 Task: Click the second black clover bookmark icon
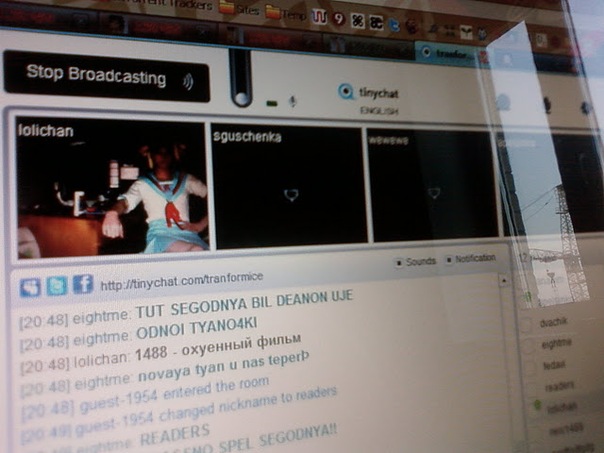pyautogui.click(x=376, y=22)
